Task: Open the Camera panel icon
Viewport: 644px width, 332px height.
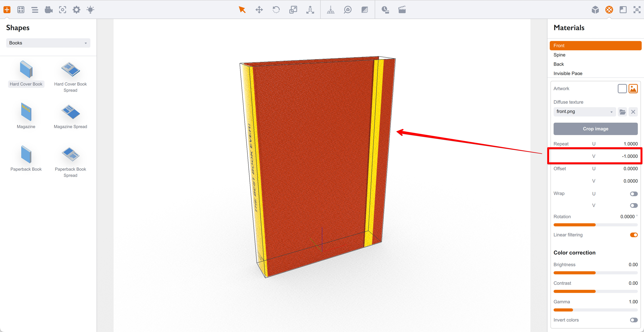Action: [49, 9]
